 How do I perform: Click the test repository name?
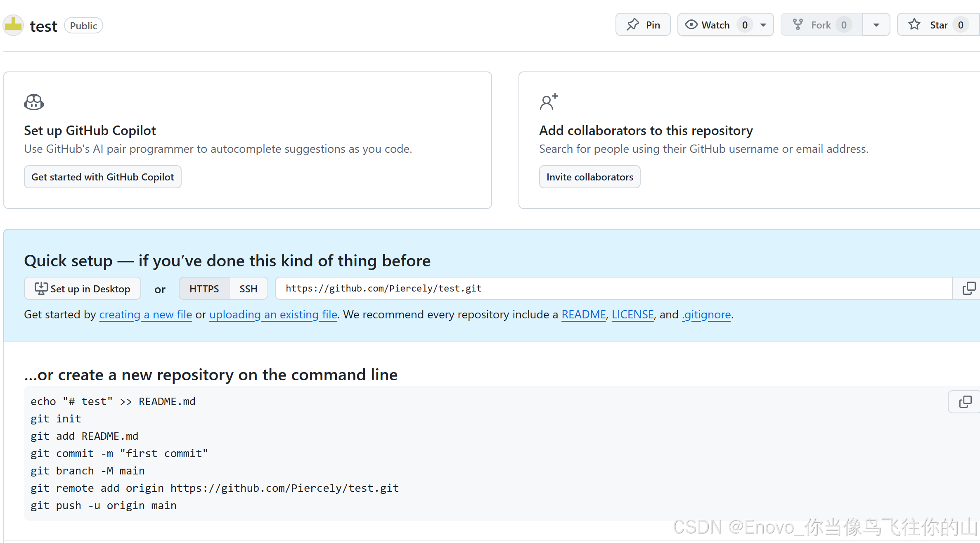click(x=43, y=26)
